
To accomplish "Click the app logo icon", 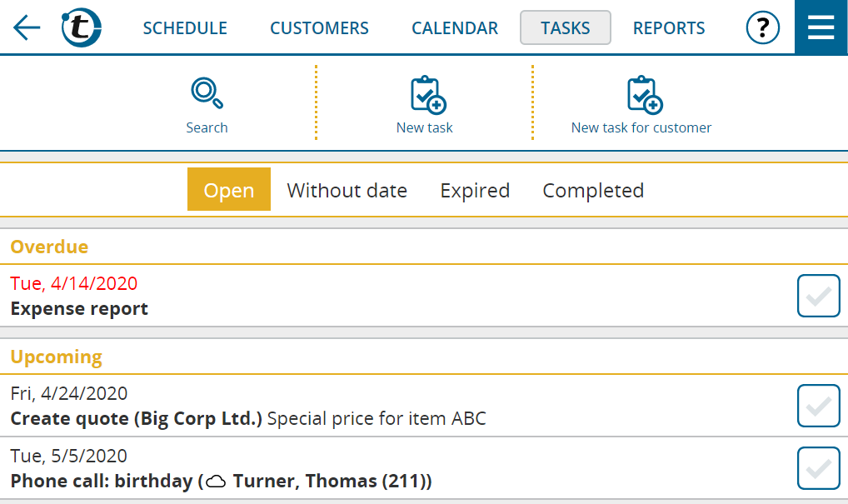I will 82,27.
